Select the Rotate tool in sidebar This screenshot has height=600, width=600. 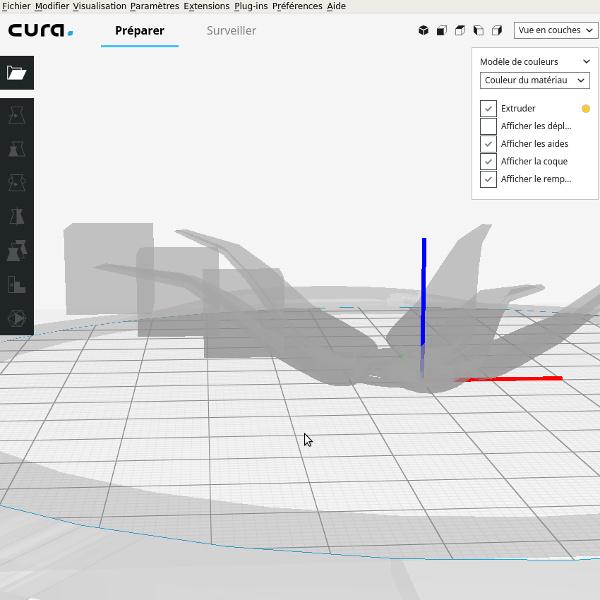[x=16, y=183]
